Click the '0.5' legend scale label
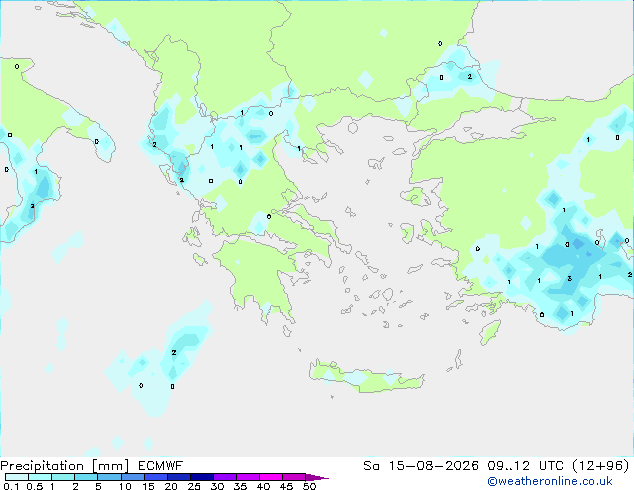The height and width of the screenshot is (490, 634). 35,486
